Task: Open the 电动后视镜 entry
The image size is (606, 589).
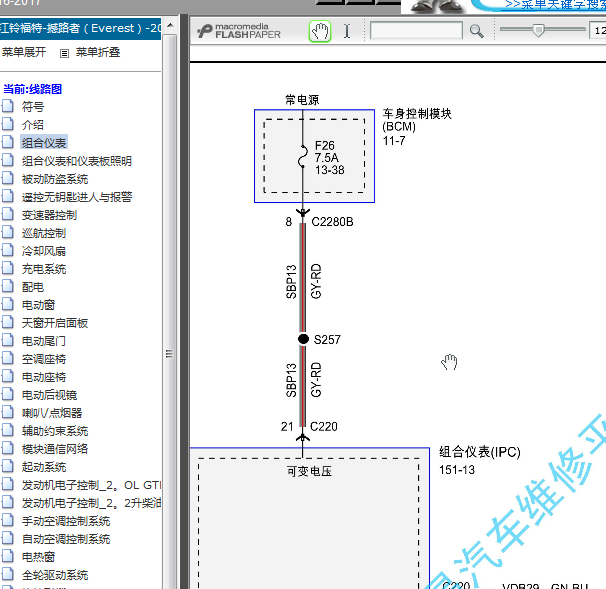Action: [49, 395]
